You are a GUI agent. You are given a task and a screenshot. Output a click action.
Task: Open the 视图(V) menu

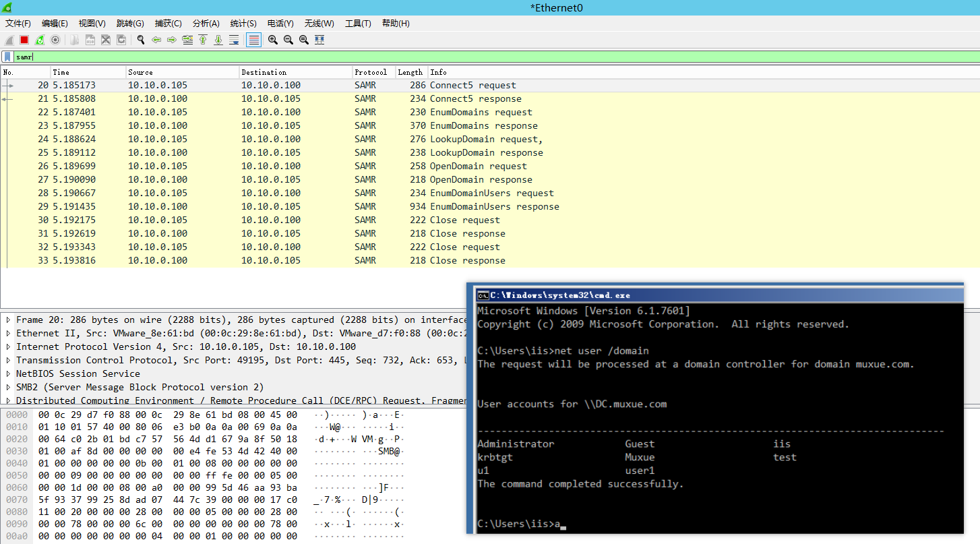(92, 24)
